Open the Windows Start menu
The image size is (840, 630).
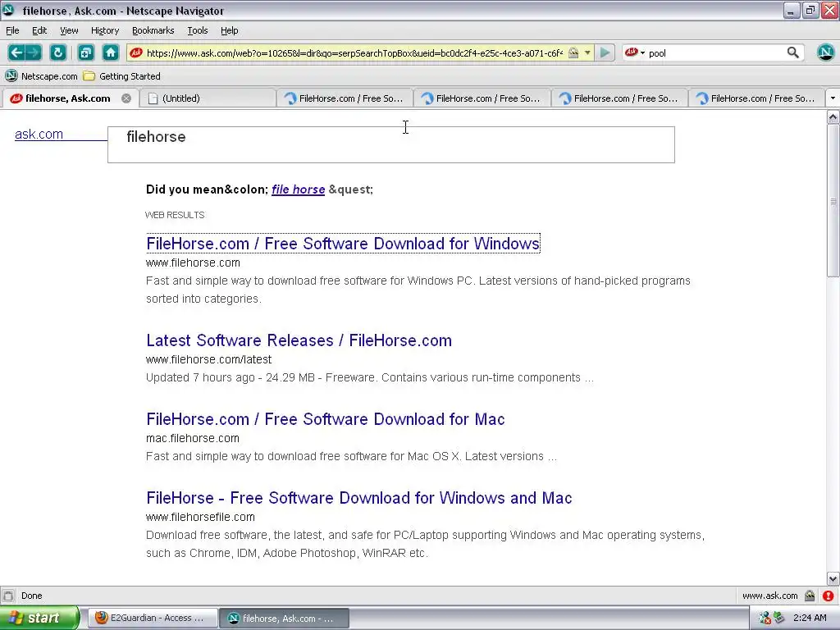pyautogui.click(x=39, y=618)
